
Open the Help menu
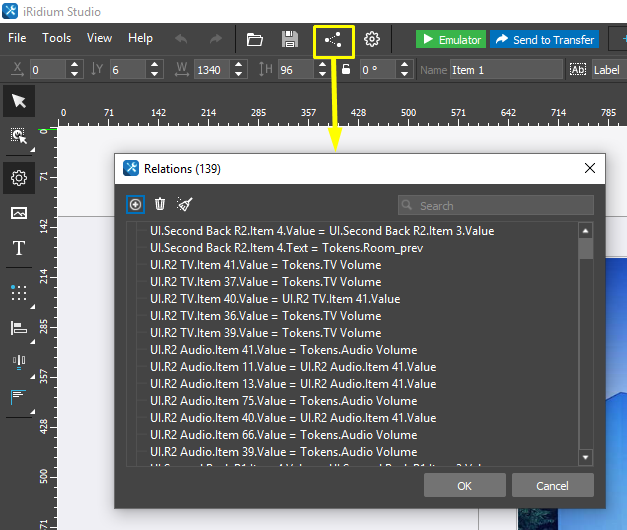pos(140,38)
